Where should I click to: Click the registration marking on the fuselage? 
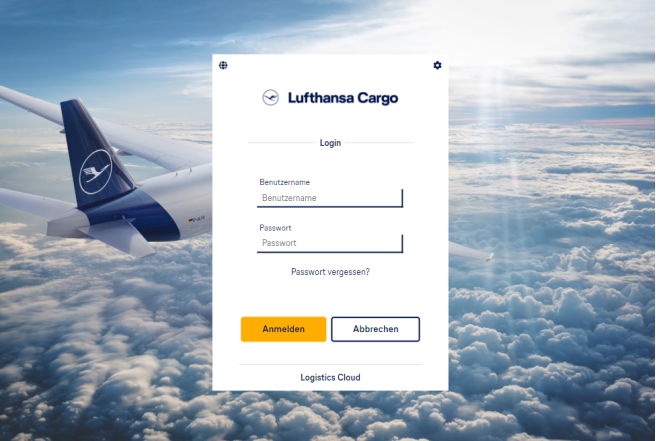tap(197, 219)
